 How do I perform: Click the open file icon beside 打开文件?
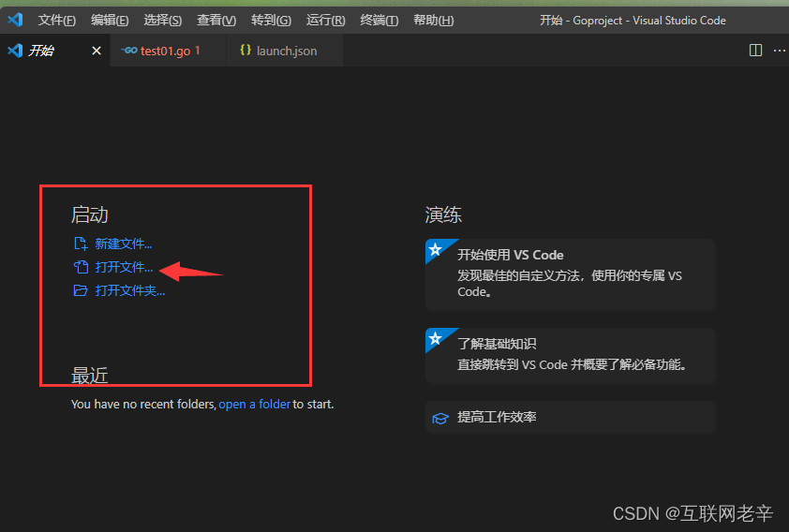(81, 267)
